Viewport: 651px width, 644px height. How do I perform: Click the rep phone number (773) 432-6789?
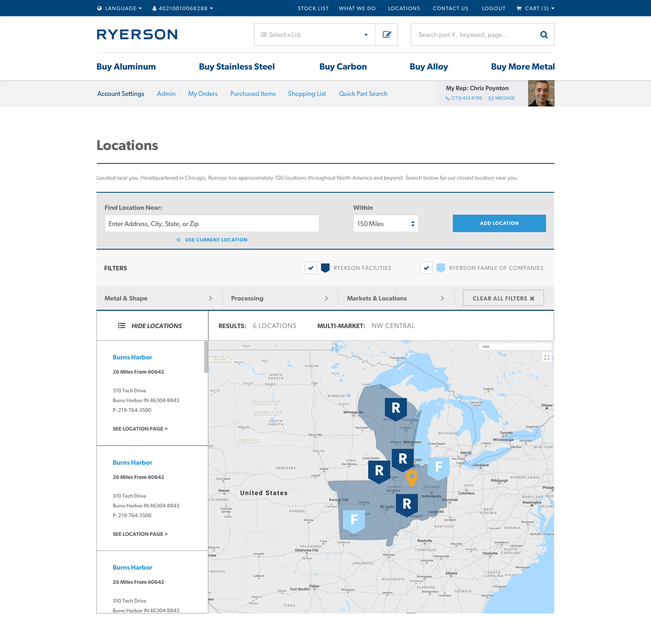pyautogui.click(x=466, y=98)
